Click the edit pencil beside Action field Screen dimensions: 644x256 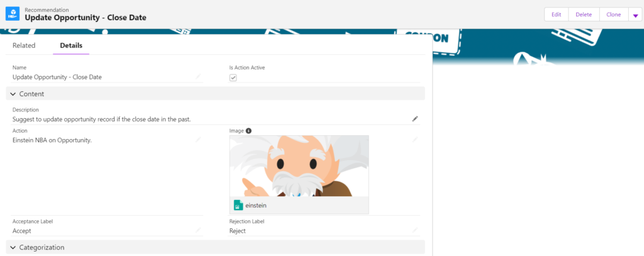pyautogui.click(x=198, y=140)
